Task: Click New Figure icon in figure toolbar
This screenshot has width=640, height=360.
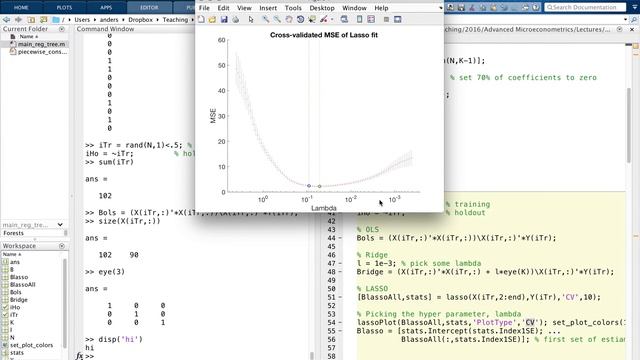Action: [201, 19]
